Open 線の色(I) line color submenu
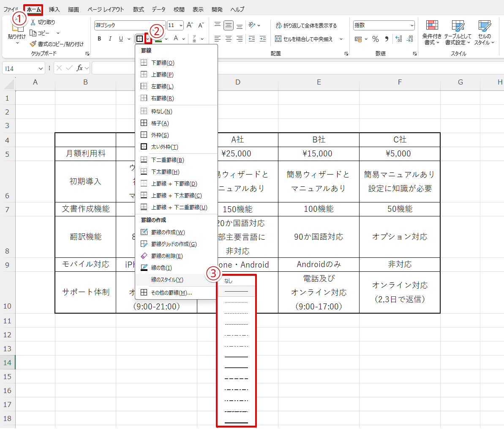This screenshot has width=504, height=429. pyautogui.click(x=176, y=268)
